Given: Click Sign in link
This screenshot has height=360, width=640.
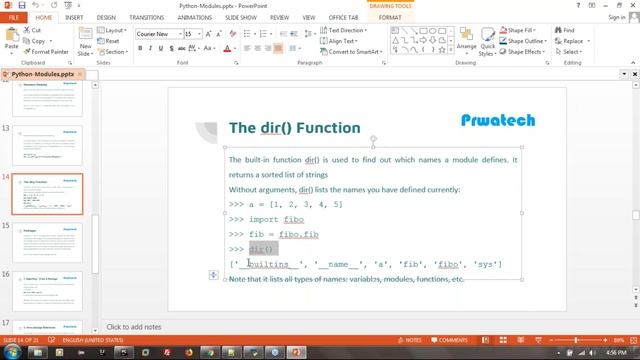Looking at the screenshot, I should [x=616, y=17].
